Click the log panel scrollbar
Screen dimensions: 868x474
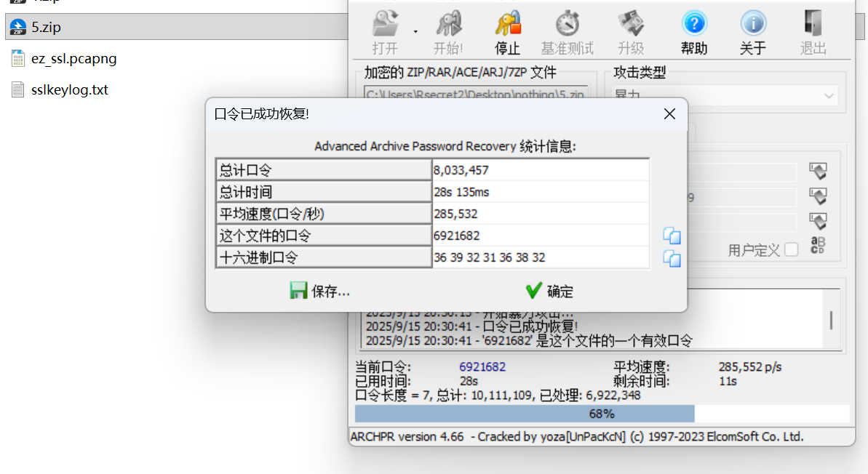pos(831,320)
